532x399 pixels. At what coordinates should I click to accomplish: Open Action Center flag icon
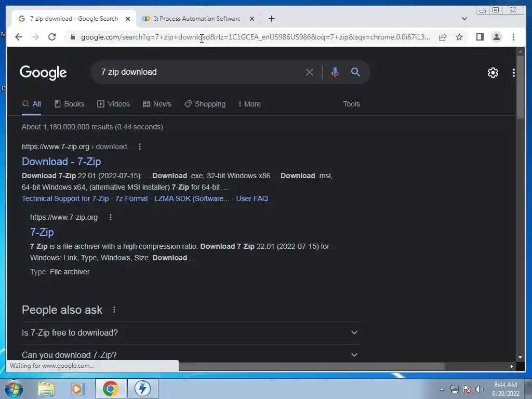(x=467, y=389)
